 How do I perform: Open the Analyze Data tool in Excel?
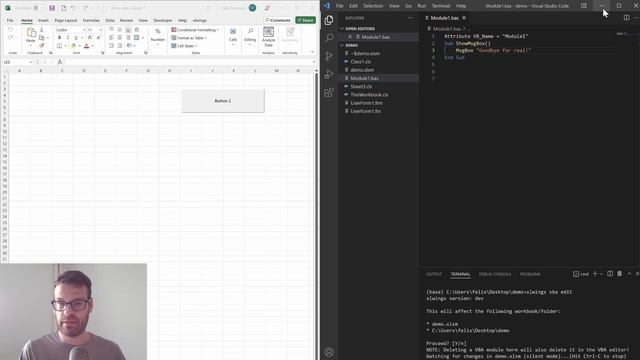(268, 37)
